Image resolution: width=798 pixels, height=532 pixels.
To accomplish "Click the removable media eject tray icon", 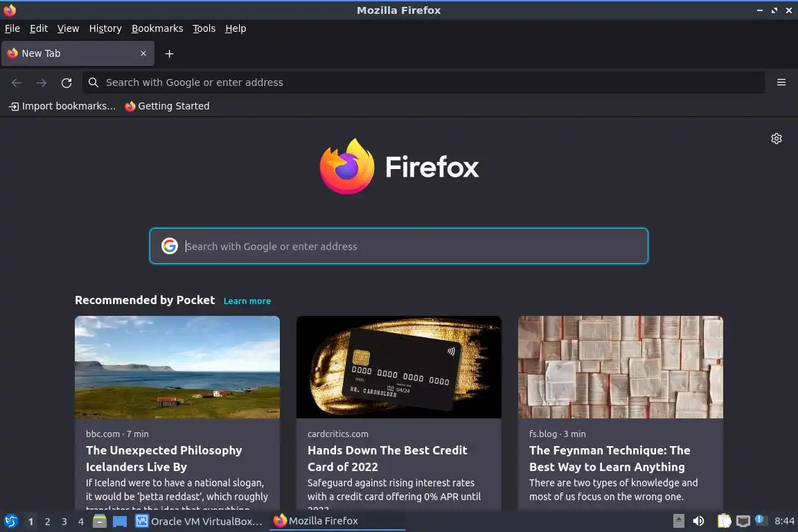I will [x=678, y=521].
